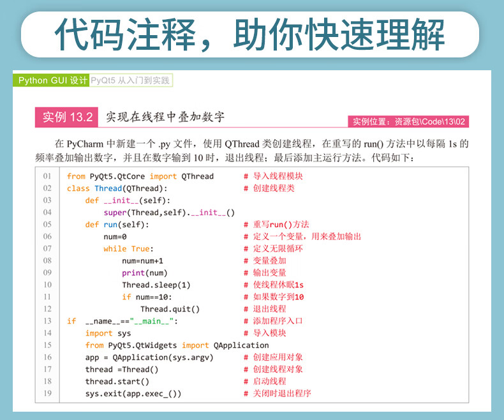Click the Thread.sleep(1) code line
Image resolution: width=504 pixels, height=420 pixels.
[156, 285]
